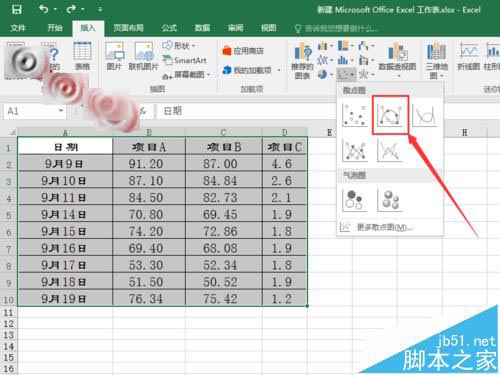Screen dimensions: 500x375
Task: Choose the bubble chart option
Action: (x=355, y=200)
